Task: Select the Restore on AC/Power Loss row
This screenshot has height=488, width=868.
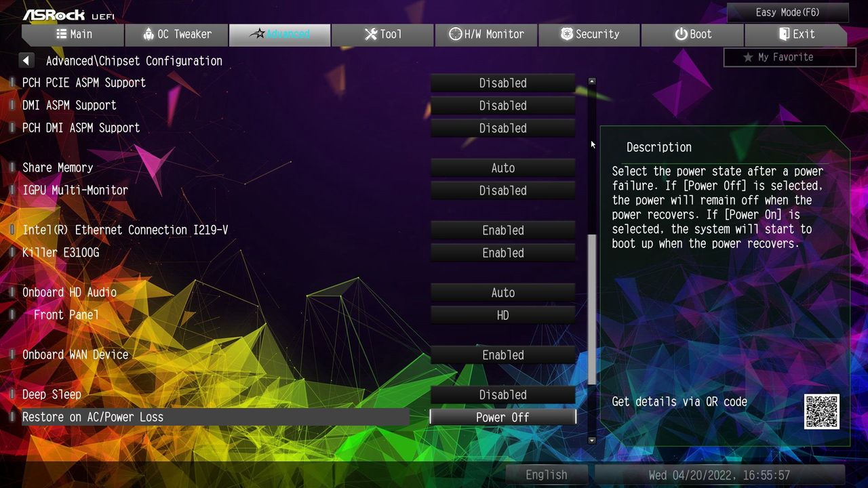Action: coord(215,418)
